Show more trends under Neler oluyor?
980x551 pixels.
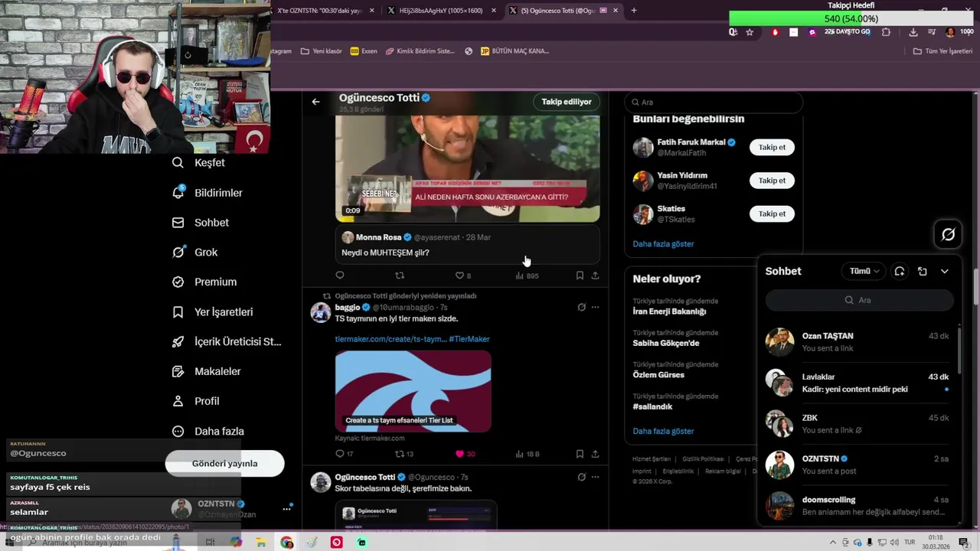pos(663,432)
